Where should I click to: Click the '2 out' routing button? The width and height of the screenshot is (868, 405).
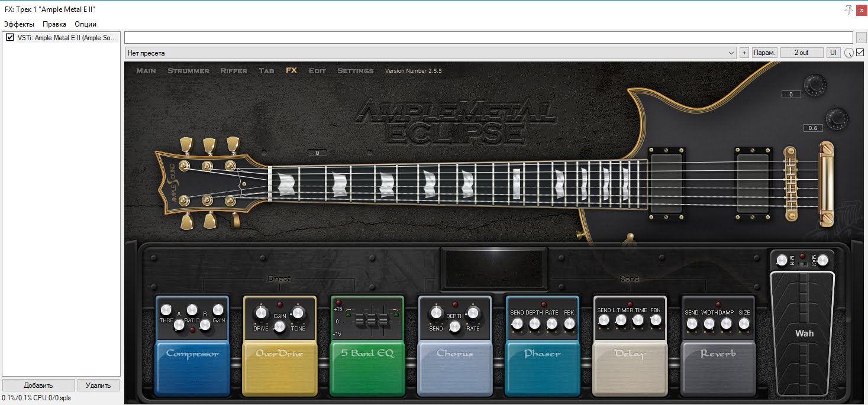801,53
